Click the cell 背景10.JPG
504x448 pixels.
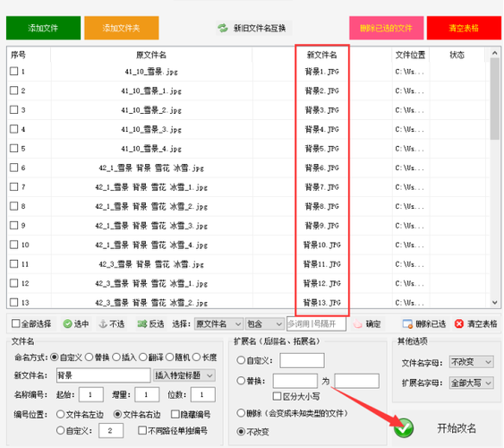point(321,245)
